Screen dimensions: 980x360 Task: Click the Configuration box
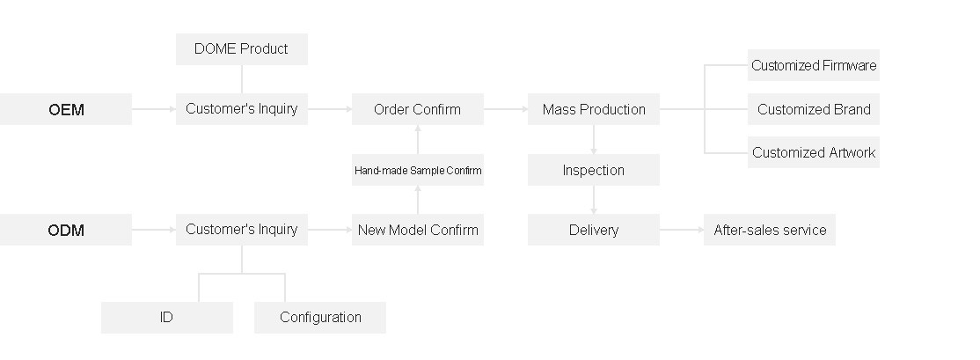[x=319, y=317]
